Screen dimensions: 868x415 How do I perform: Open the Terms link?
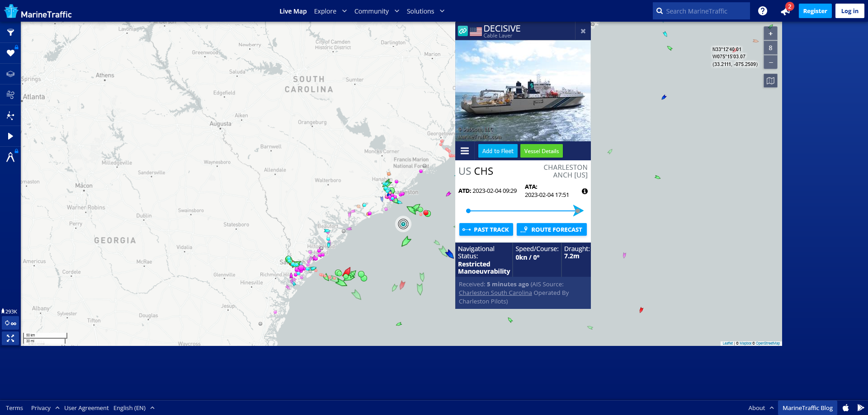14,408
